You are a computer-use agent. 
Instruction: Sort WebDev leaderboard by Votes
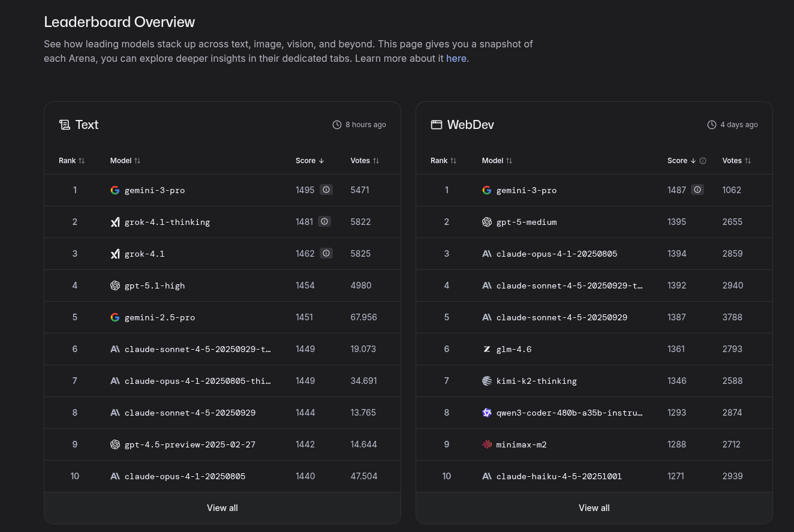click(736, 161)
